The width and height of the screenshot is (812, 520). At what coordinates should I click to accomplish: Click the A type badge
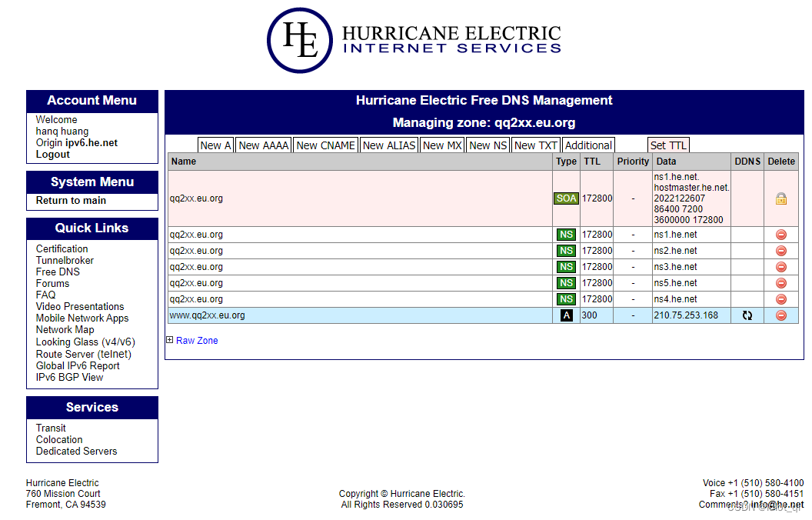click(x=567, y=315)
